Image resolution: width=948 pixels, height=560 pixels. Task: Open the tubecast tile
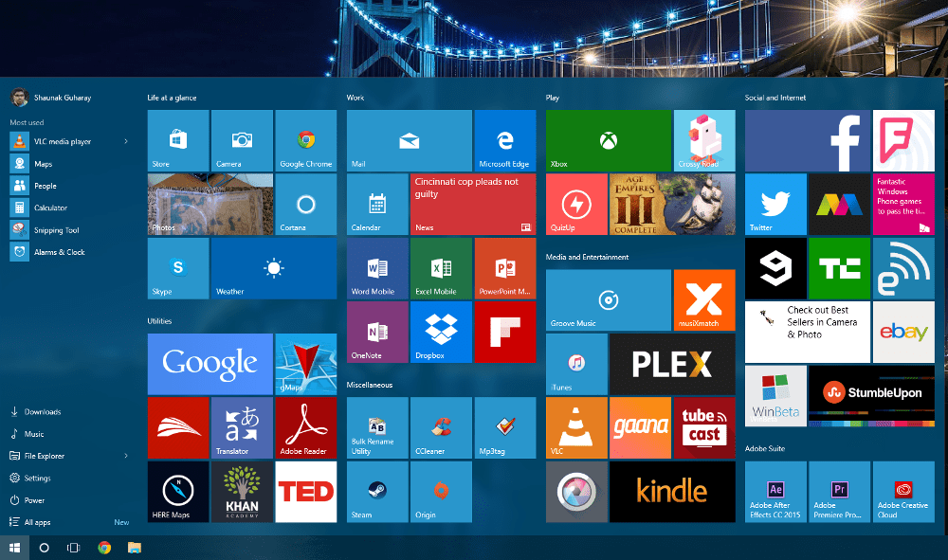point(704,427)
